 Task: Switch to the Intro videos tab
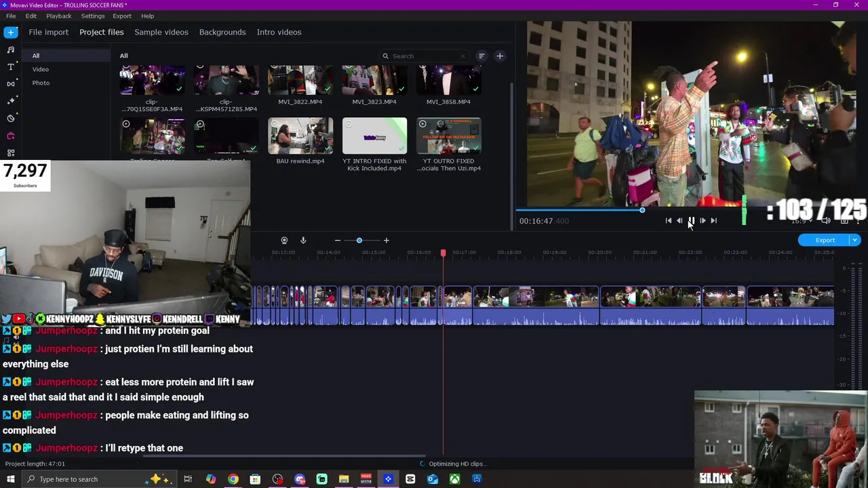point(279,32)
